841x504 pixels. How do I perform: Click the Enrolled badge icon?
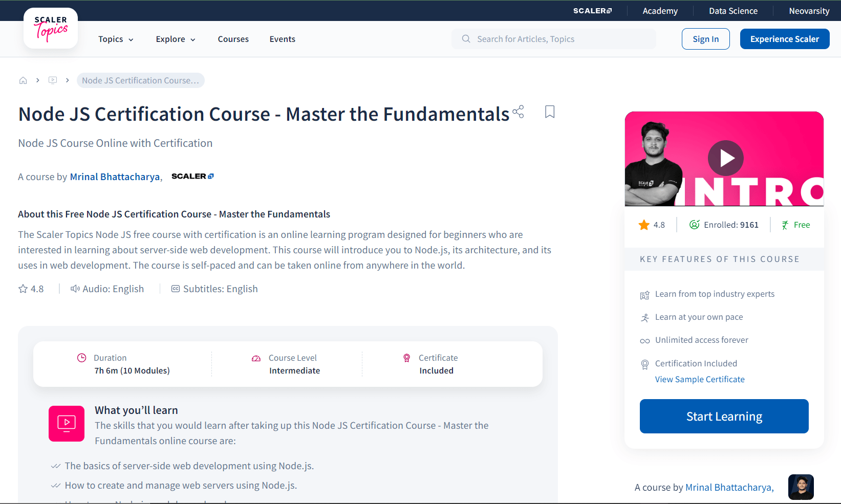tap(694, 225)
